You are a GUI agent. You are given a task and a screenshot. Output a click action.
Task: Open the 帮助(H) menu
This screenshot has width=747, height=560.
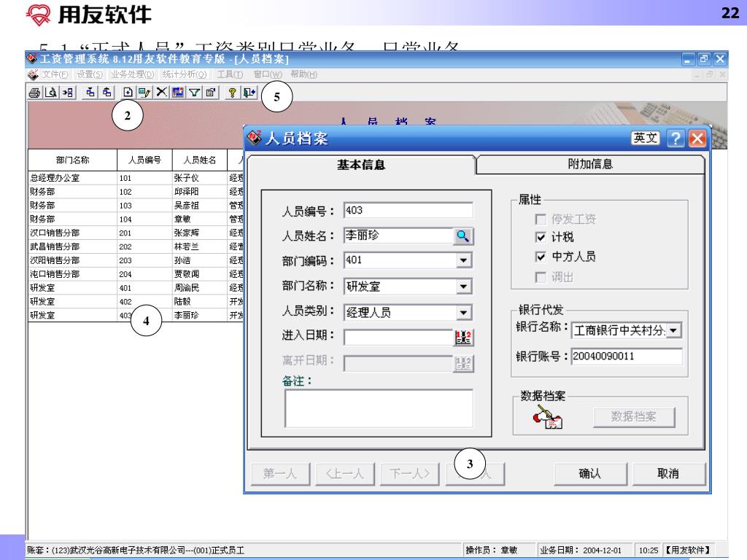pos(304,75)
